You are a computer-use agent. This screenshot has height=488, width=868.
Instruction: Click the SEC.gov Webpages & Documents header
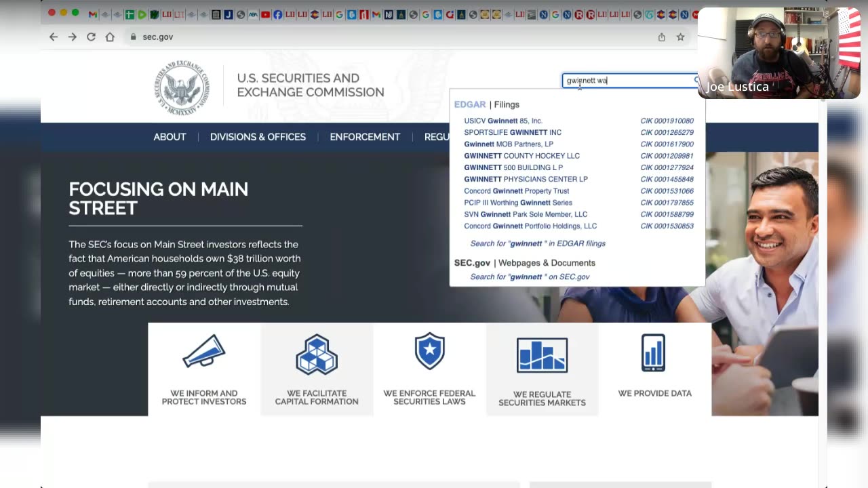point(524,263)
